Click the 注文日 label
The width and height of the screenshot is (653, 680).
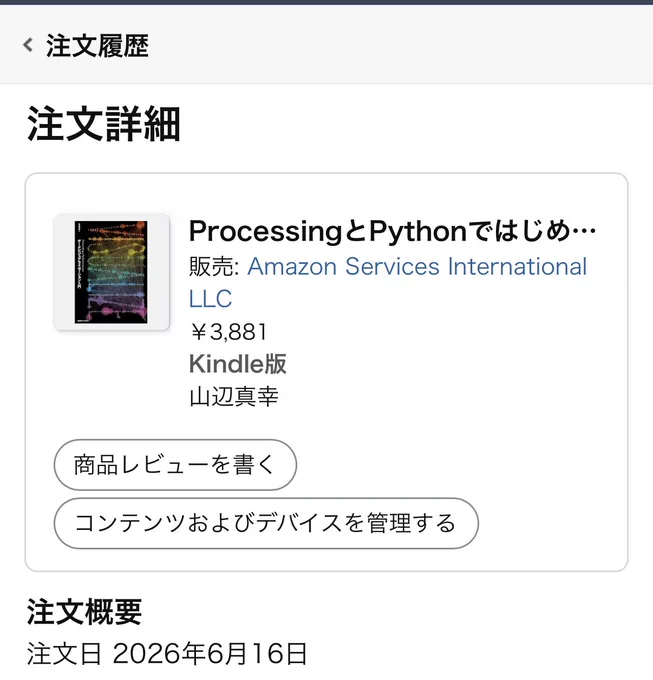[64, 654]
